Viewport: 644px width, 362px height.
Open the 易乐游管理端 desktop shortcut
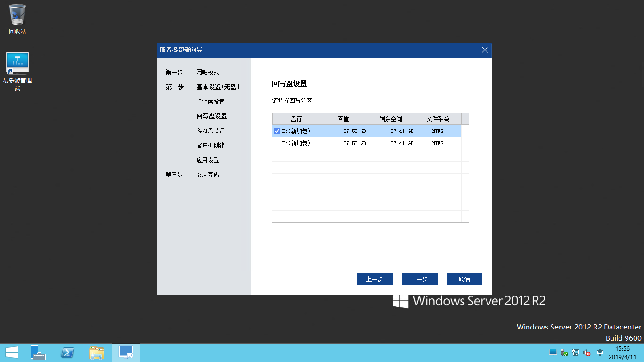coord(17,72)
